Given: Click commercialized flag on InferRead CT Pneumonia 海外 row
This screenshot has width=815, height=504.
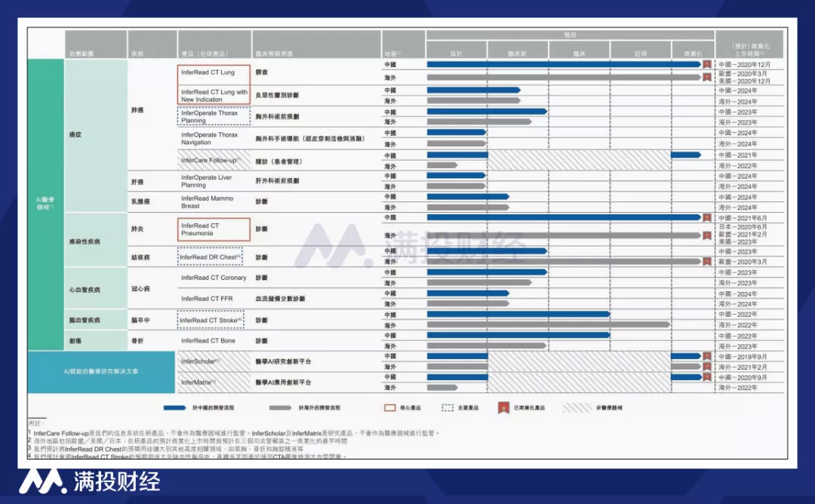Looking at the screenshot, I should click(707, 235).
